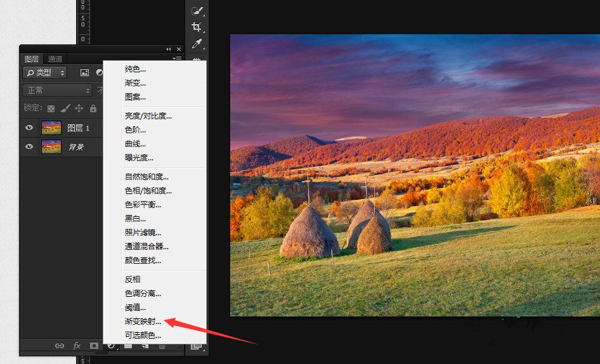Lock layer position move icon
The width and height of the screenshot is (600, 364).
coord(79,108)
